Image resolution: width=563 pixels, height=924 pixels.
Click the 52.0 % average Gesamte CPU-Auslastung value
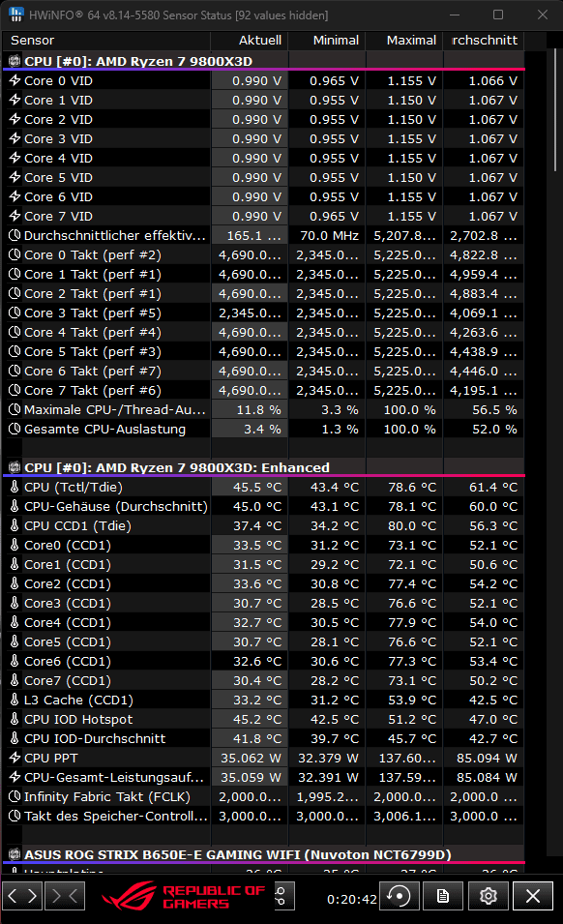[494, 429]
